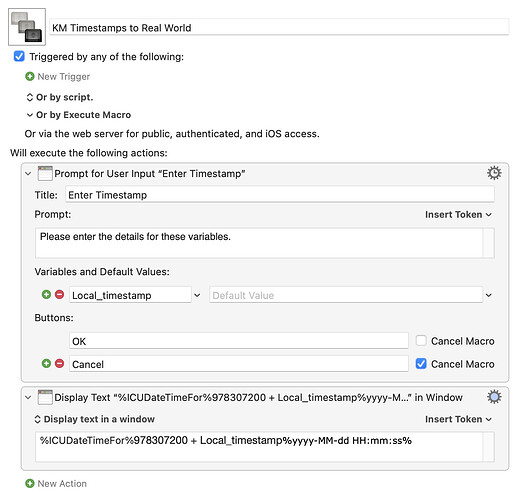The image size is (517, 496).
Task: Add a variable with the green plus beside Local_timestamp
Action: (46, 295)
